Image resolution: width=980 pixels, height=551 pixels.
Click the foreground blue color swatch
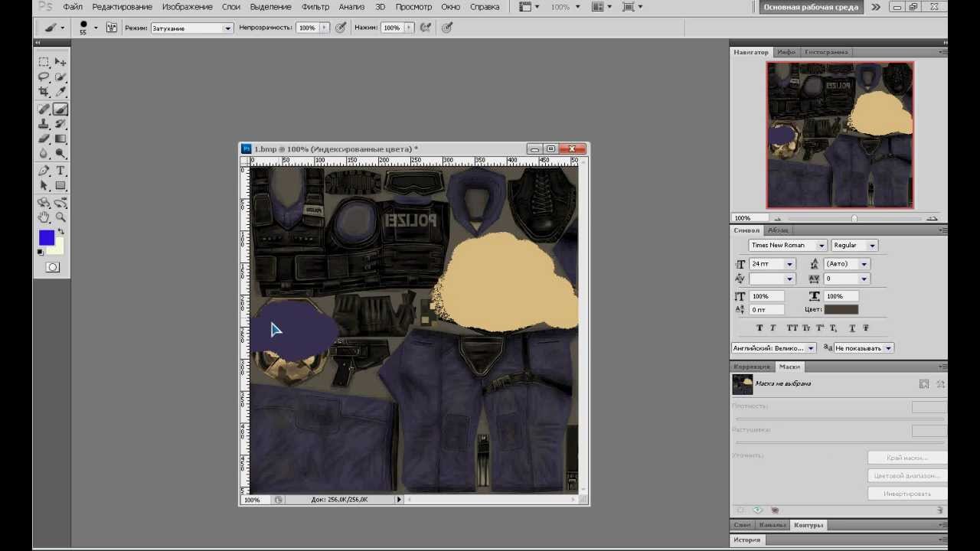point(46,238)
